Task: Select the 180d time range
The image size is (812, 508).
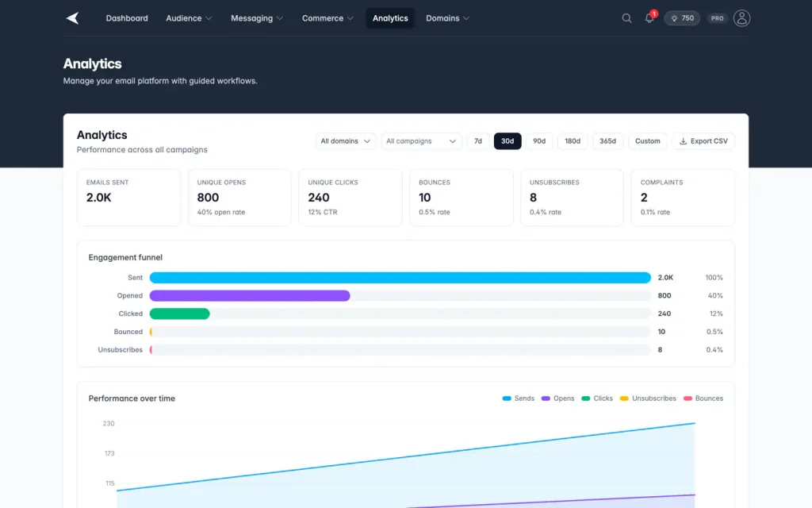Action: 573,141
